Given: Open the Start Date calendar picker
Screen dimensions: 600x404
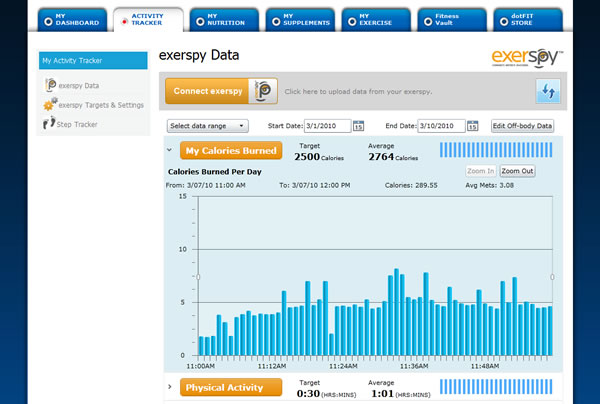Looking at the screenshot, I should point(357,126).
